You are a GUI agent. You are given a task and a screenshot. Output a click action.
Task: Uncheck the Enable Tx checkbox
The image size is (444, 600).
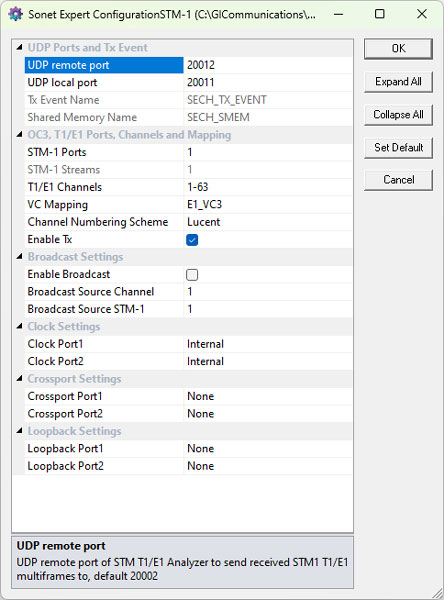(x=192, y=240)
